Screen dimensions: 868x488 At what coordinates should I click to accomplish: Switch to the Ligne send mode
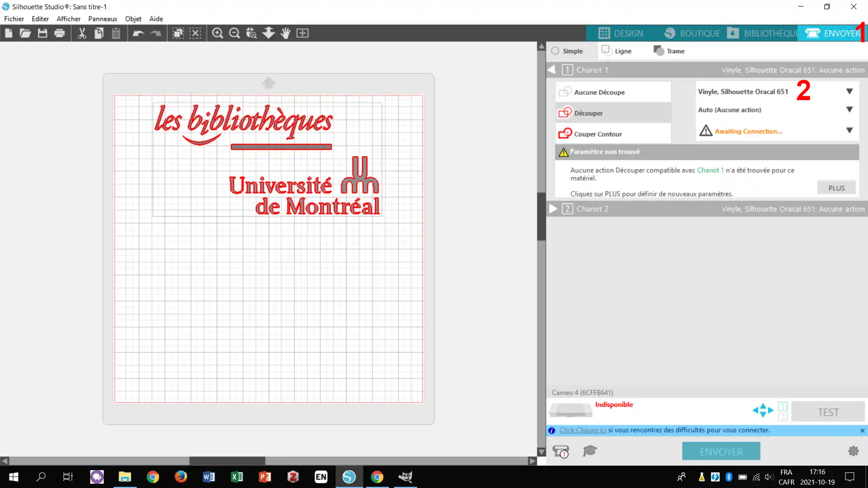[x=616, y=51]
